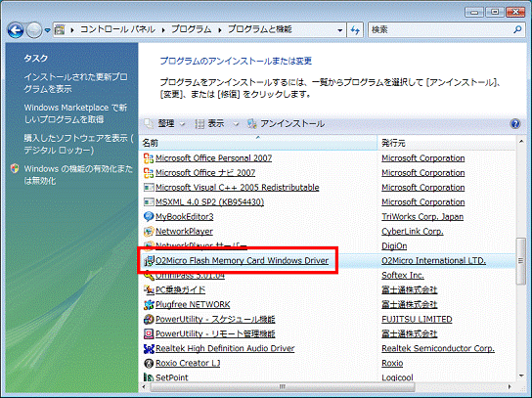The image size is (532, 398).
Task: Click publisher DigiOn
Action: pyautogui.click(x=394, y=246)
